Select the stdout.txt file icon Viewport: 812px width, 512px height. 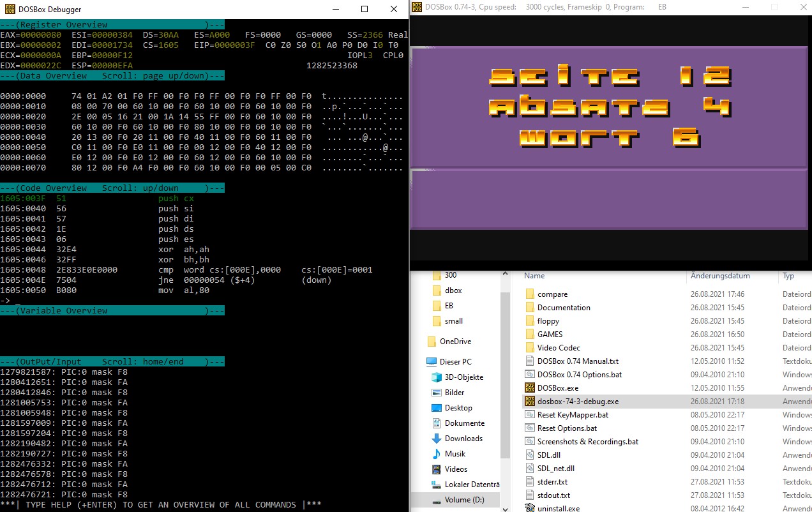click(x=529, y=495)
